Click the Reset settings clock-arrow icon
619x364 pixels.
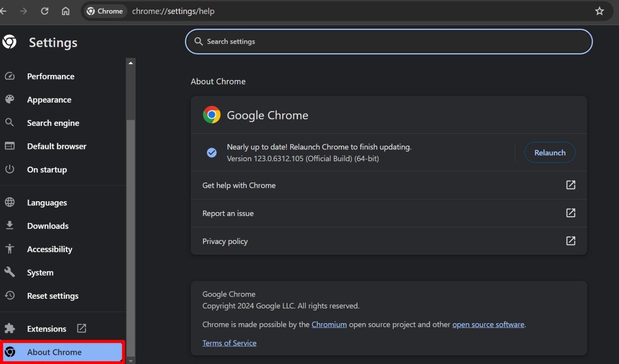tap(10, 295)
